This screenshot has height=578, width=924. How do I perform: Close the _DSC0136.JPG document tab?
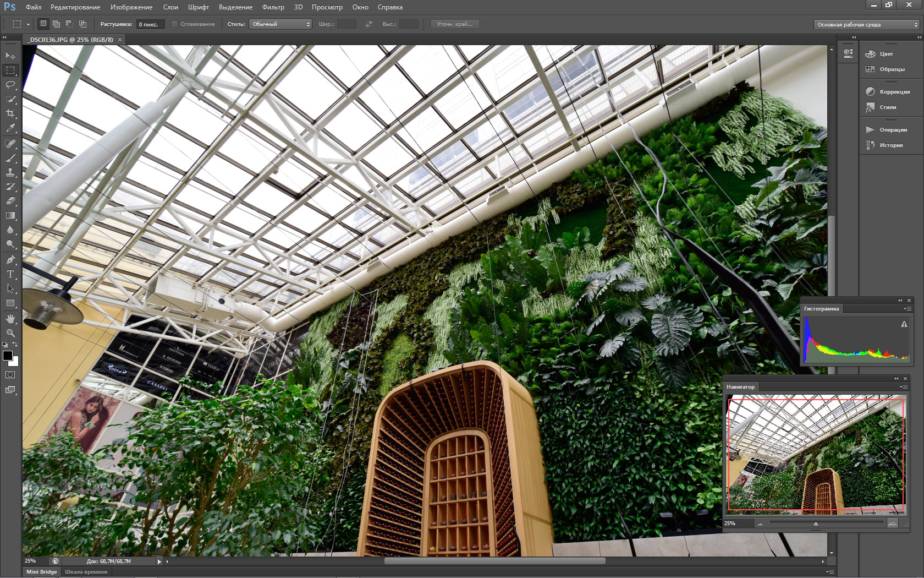(120, 40)
